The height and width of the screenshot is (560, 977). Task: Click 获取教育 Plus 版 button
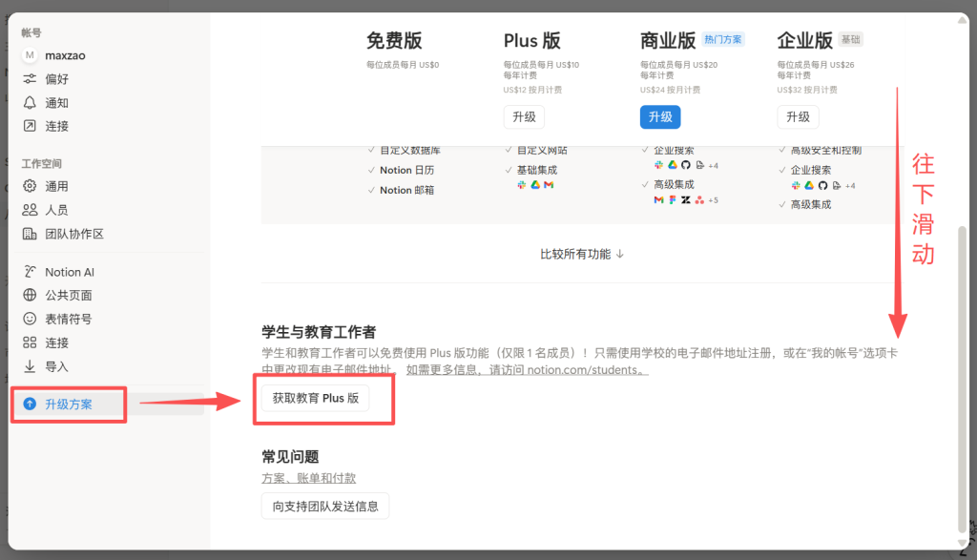[x=315, y=398]
